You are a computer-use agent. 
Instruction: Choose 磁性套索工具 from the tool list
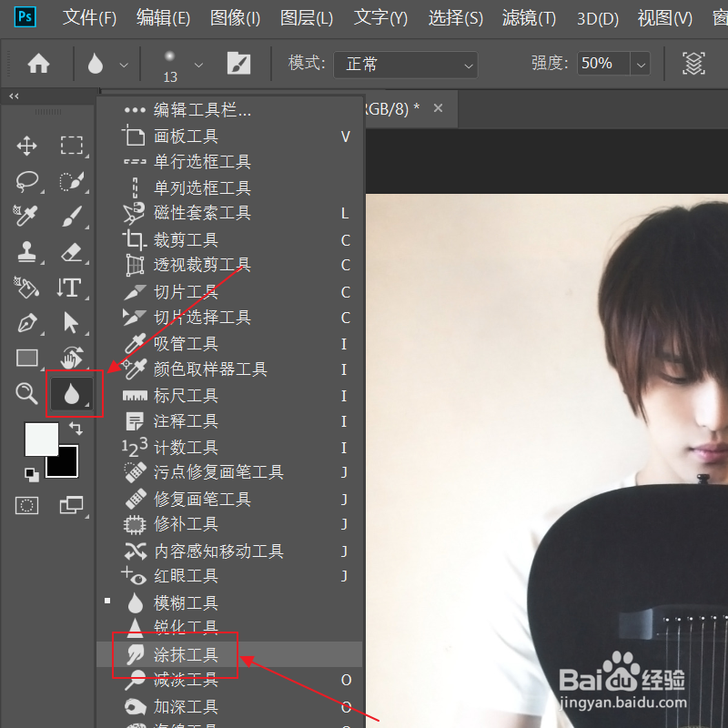229,213
